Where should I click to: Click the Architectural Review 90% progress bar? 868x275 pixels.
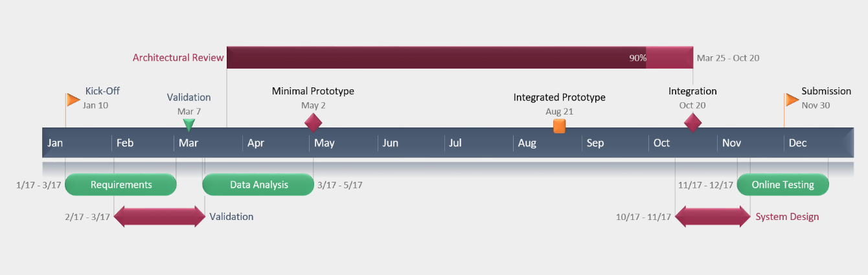click(437, 58)
